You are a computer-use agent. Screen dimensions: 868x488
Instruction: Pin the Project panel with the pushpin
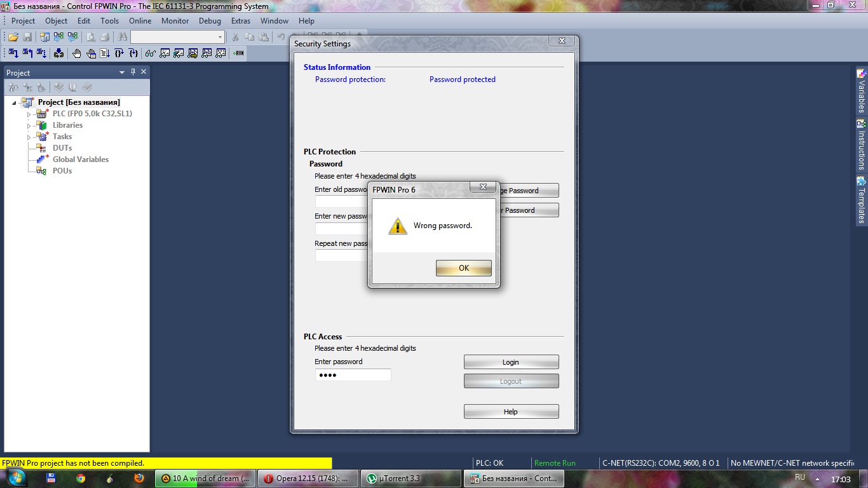(133, 72)
